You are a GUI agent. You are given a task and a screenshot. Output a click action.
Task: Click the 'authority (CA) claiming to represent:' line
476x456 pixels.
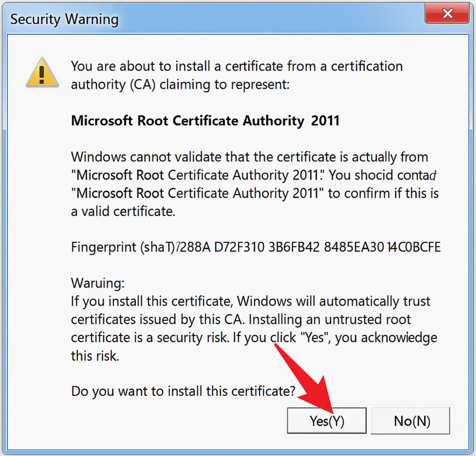(x=180, y=85)
